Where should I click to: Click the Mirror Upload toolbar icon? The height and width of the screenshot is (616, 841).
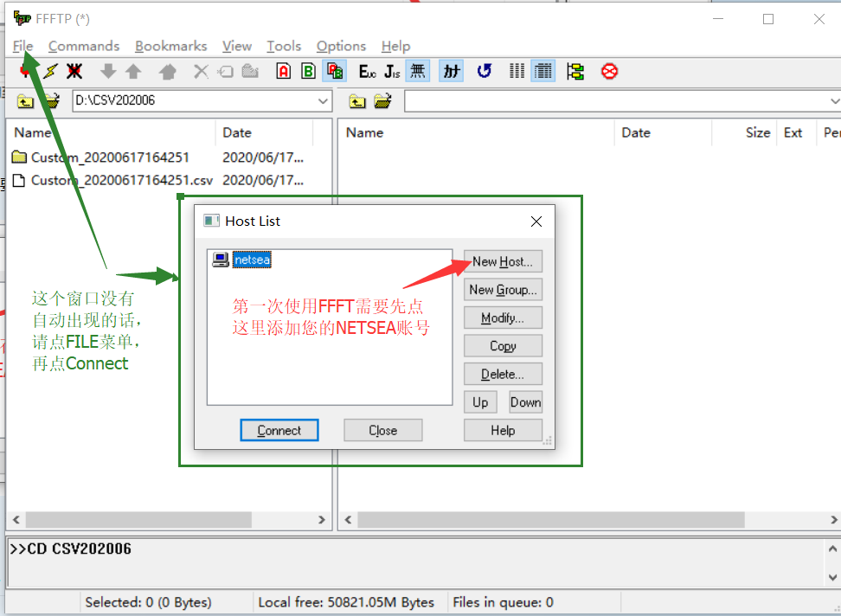pos(168,71)
